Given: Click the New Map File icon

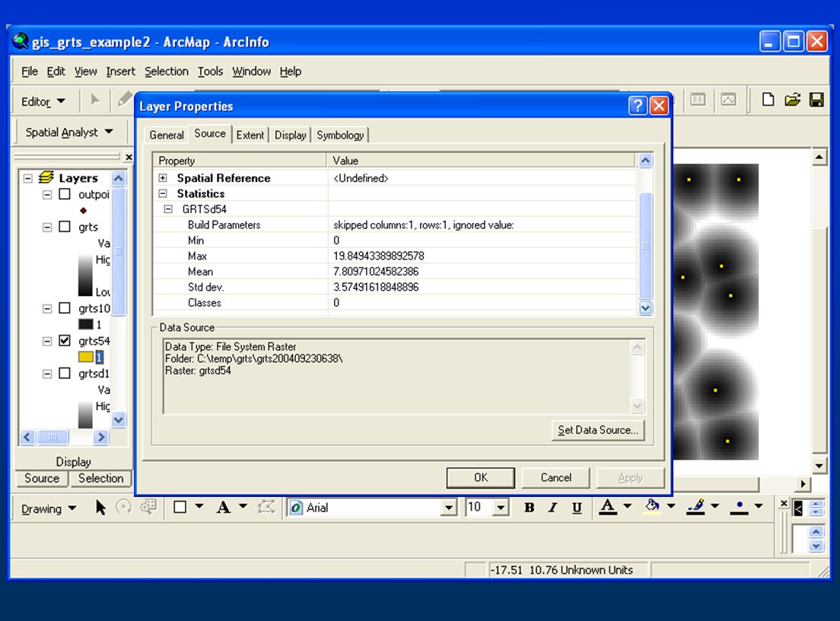Looking at the screenshot, I should coord(768,100).
